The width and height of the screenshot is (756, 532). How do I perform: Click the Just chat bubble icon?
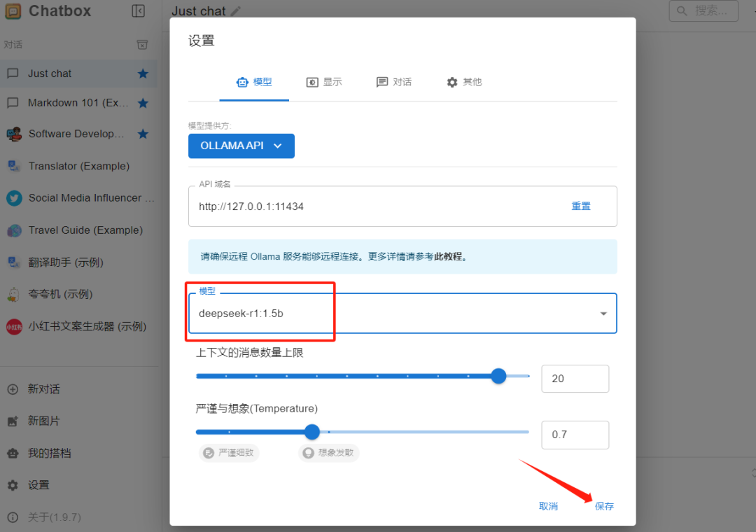click(x=13, y=73)
